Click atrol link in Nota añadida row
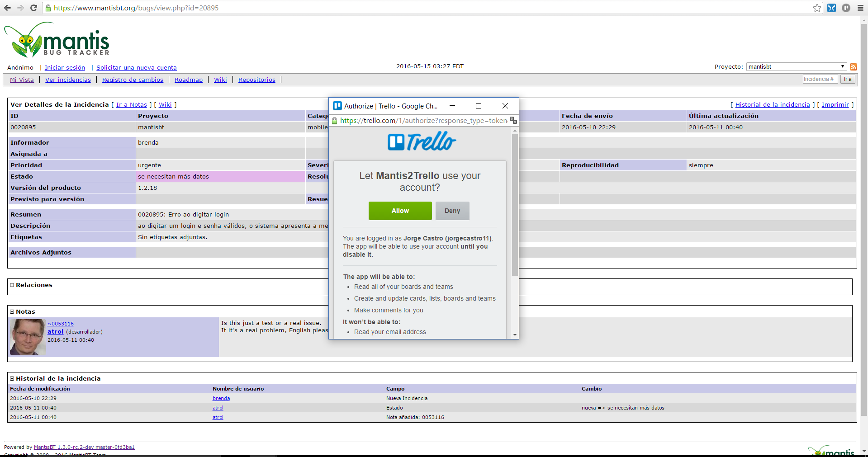 click(x=218, y=417)
